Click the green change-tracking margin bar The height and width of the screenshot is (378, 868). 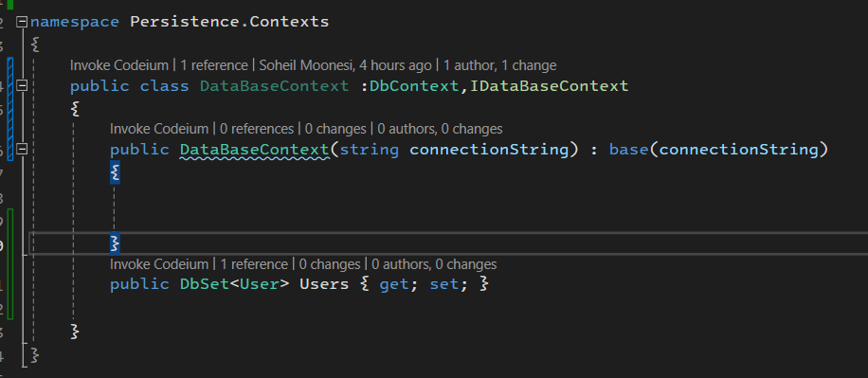tap(10, 264)
